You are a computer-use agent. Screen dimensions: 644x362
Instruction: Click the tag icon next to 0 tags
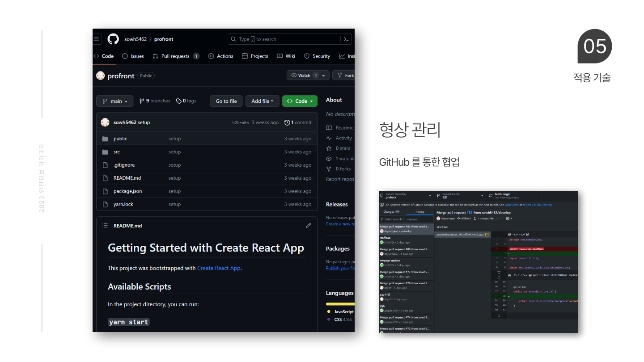[x=179, y=101]
